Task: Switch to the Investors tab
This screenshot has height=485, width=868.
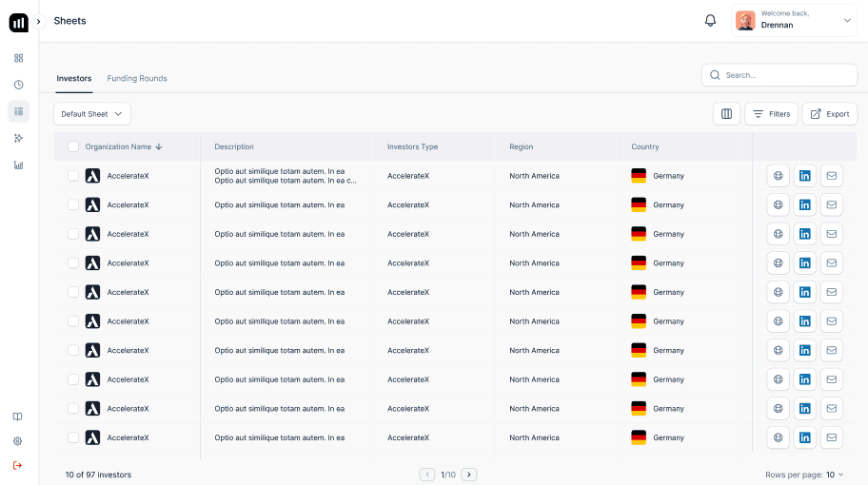Action: click(x=73, y=79)
